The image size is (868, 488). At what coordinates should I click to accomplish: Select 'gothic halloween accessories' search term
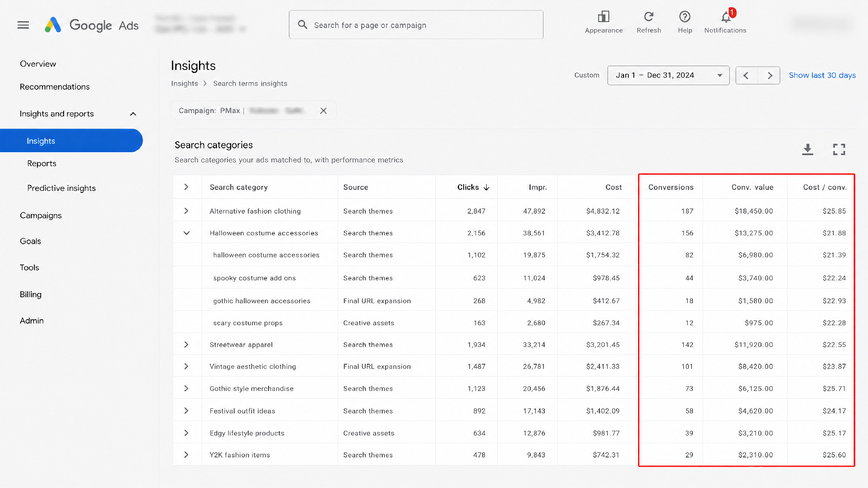click(x=262, y=301)
